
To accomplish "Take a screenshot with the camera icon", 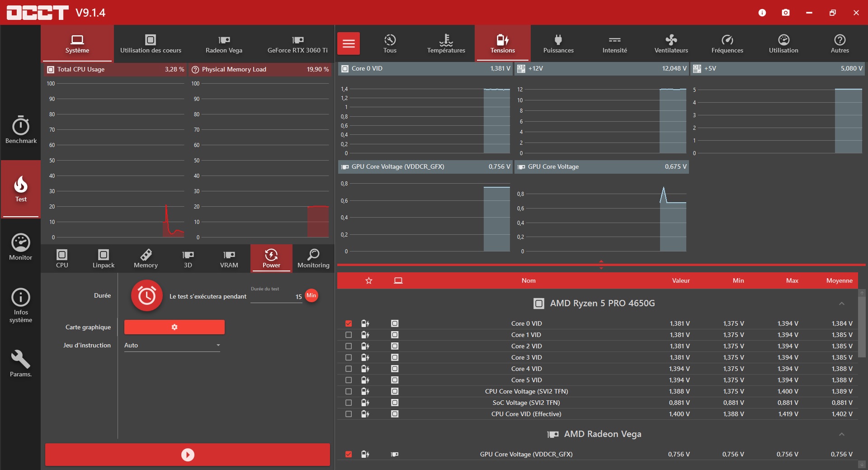I will point(786,13).
